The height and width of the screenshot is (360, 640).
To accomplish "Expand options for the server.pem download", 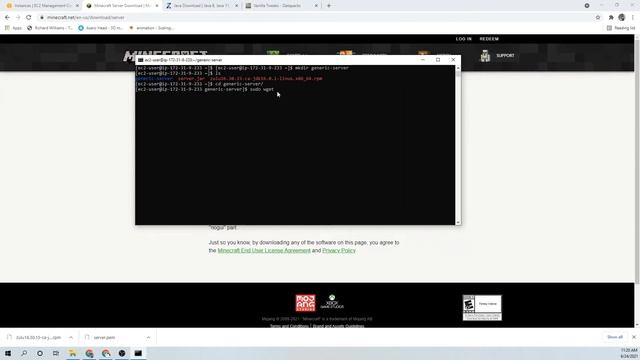I will pos(148,338).
